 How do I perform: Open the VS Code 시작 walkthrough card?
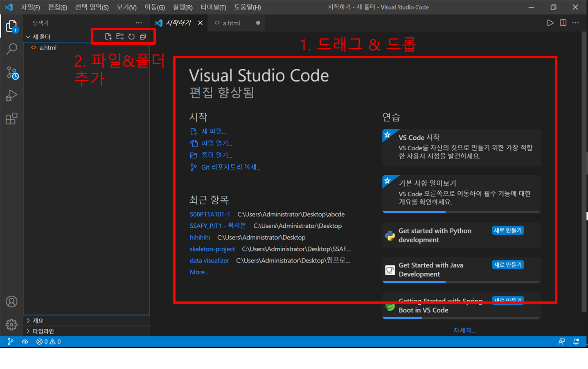461,147
